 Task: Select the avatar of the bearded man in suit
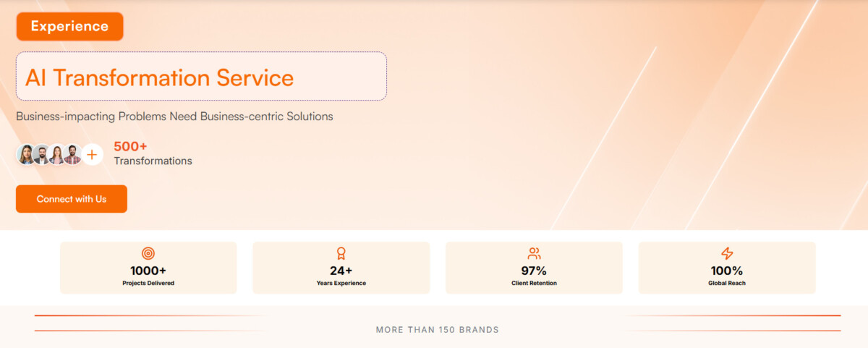[x=41, y=154]
